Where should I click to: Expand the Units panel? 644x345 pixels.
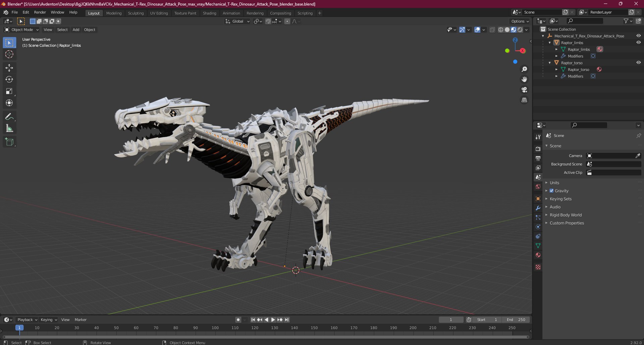[x=554, y=183]
